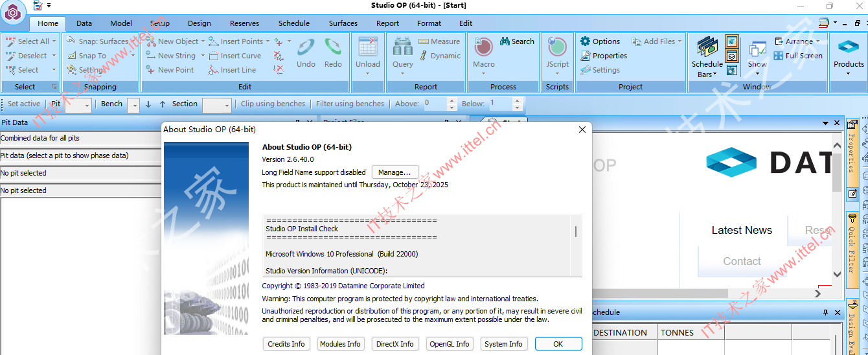Click the Studio OP application logo button
This screenshot has height=355, width=868.
click(x=14, y=12)
